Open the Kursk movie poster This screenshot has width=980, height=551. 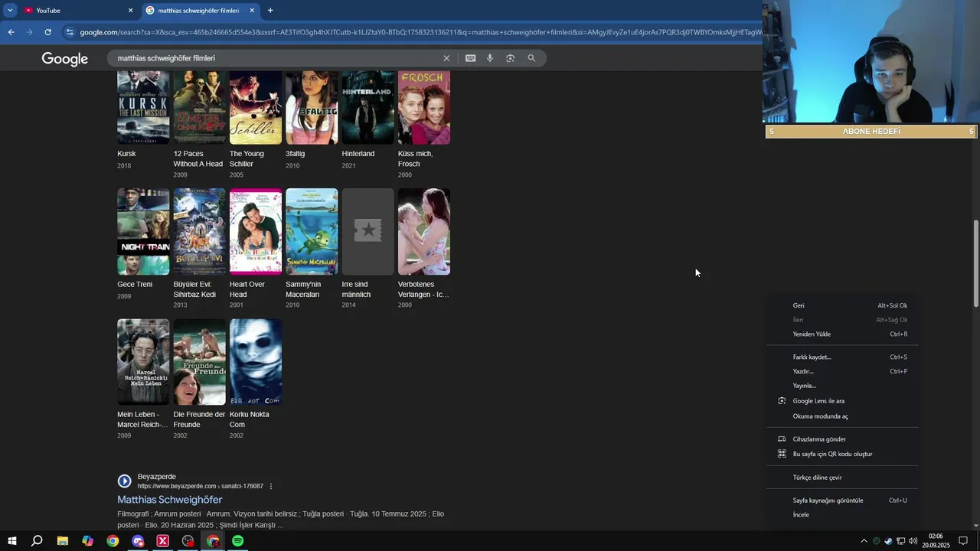143,107
